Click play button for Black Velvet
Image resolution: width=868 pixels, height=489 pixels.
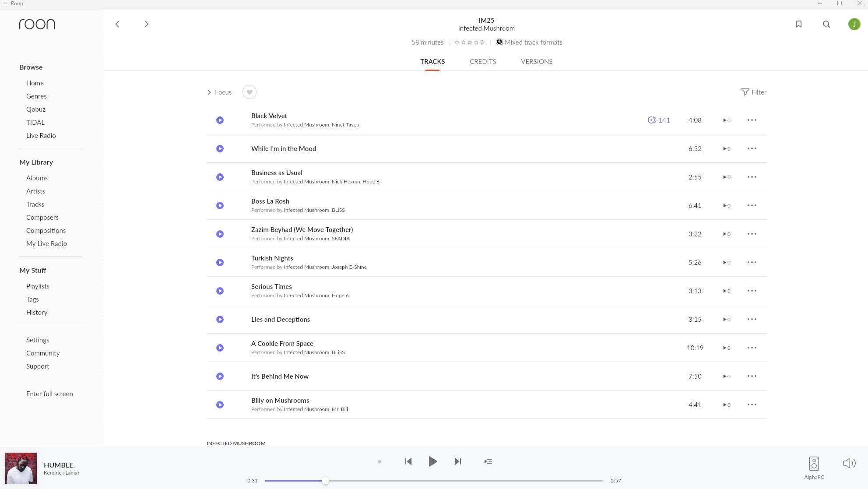click(220, 119)
